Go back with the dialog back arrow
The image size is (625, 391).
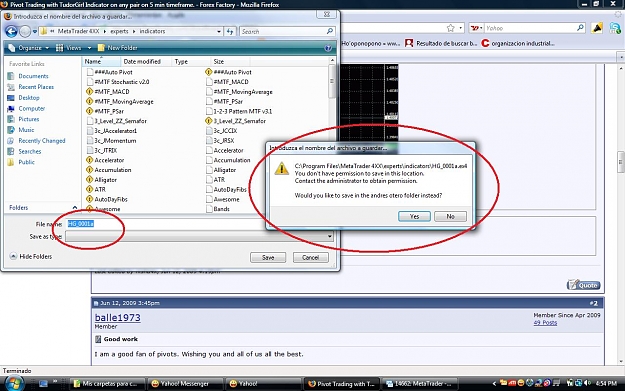pyautogui.click(x=12, y=31)
